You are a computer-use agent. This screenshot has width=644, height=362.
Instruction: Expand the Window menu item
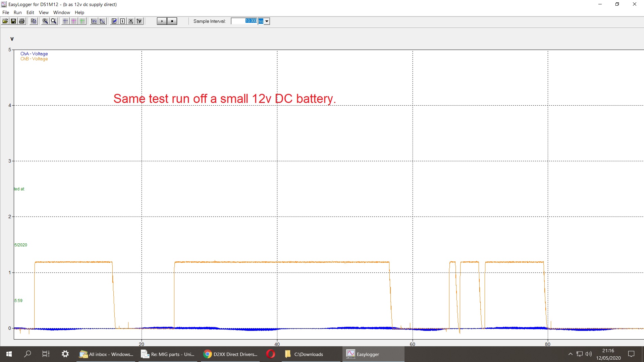coord(61,12)
